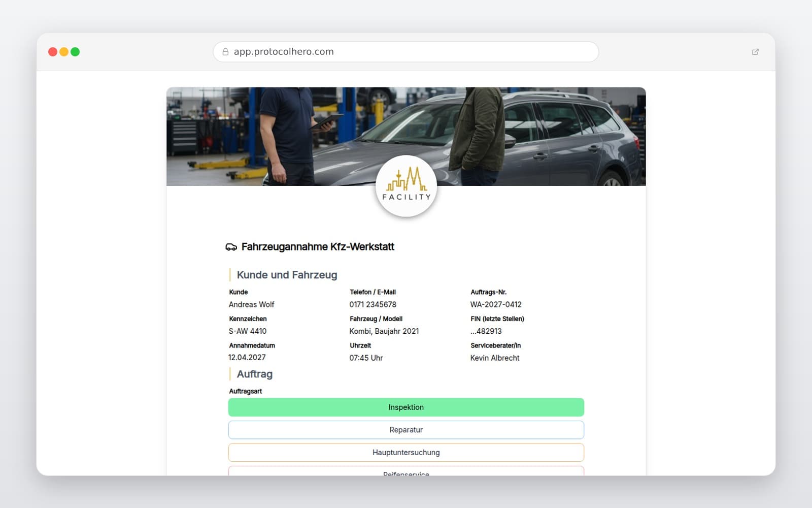The width and height of the screenshot is (812, 508).
Task: Click the Fahrzeugannahme Kfz-Werkstatt heading
Action: [318, 247]
